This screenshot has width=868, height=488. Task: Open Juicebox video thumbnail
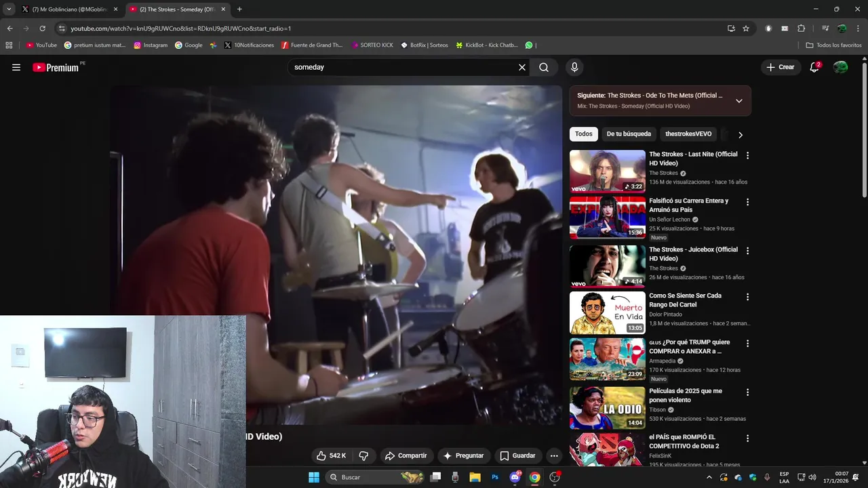click(608, 266)
